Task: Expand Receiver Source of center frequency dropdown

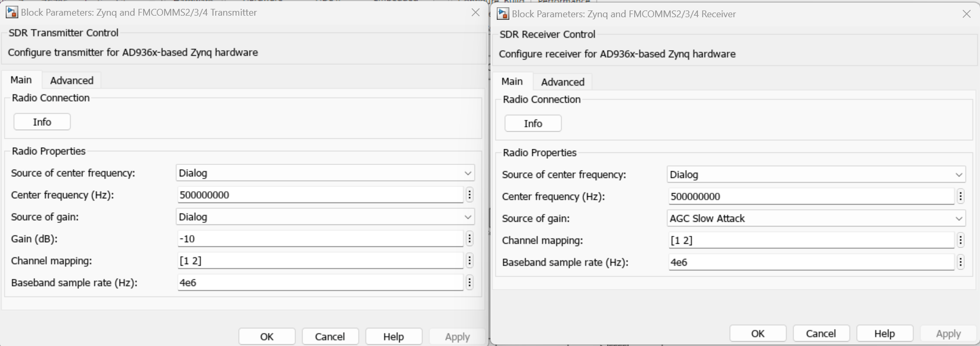Action: (816, 175)
